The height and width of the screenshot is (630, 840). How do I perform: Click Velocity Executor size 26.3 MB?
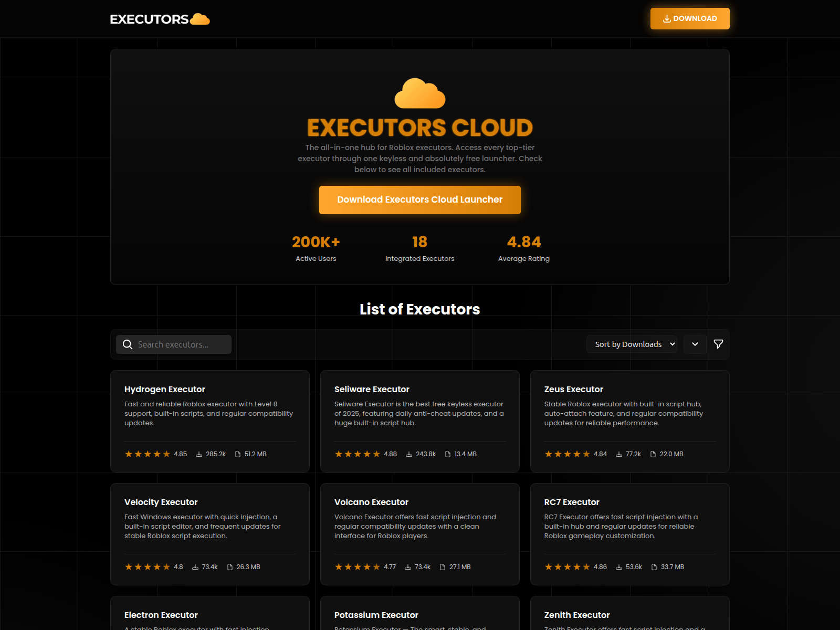click(x=248, y=567)
